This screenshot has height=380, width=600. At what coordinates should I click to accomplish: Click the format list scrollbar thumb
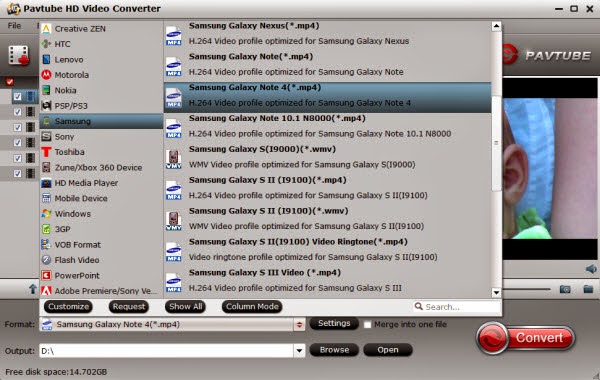496,143
